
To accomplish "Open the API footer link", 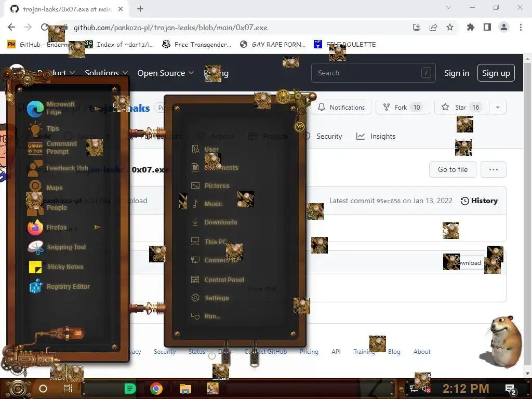I will (336, 352).
